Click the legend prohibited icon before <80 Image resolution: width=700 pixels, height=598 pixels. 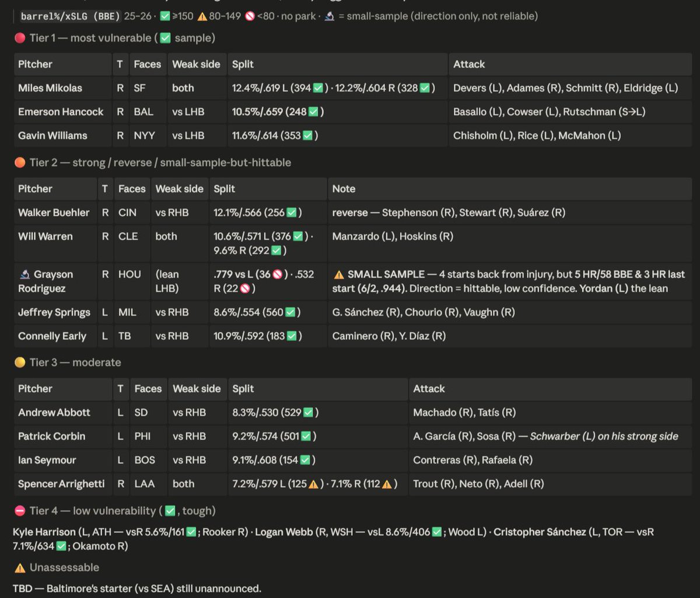(250, 16)
